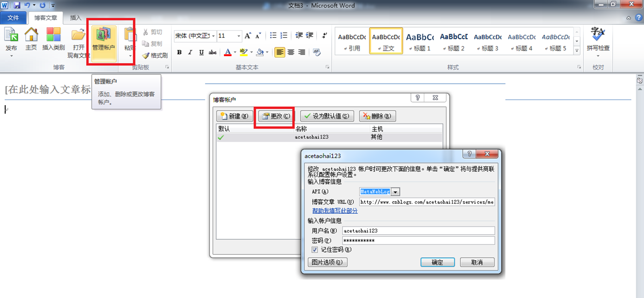Click the font color red A swatch

[x=228, y=52]
